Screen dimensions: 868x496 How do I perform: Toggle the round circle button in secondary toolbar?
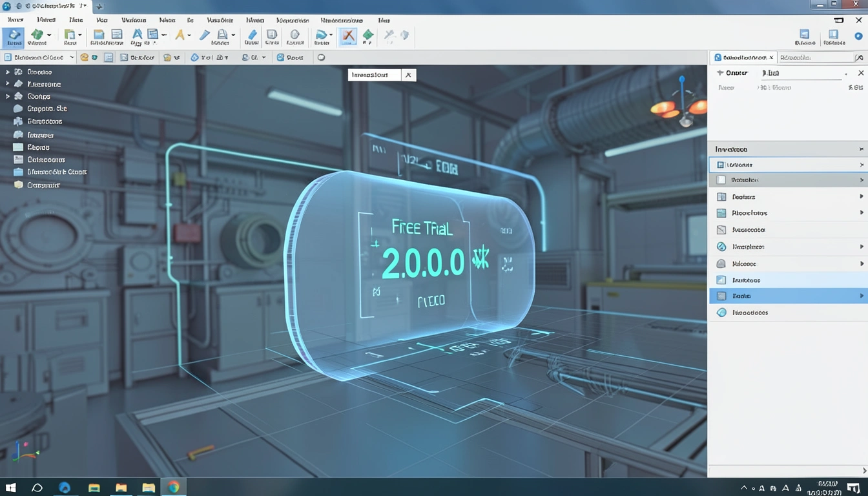(x=321, y=57)
